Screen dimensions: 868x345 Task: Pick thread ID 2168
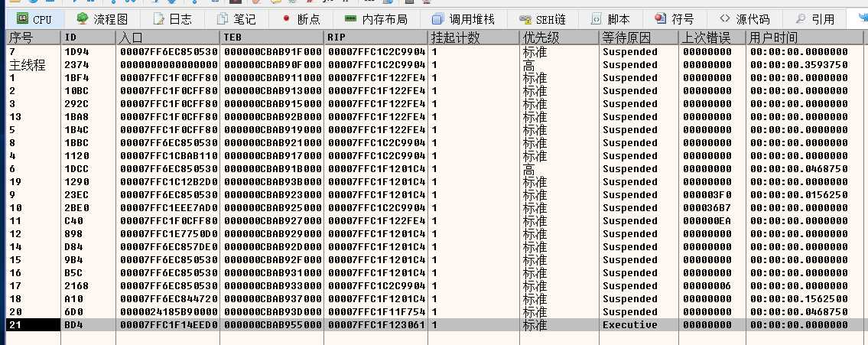[77, 286]
